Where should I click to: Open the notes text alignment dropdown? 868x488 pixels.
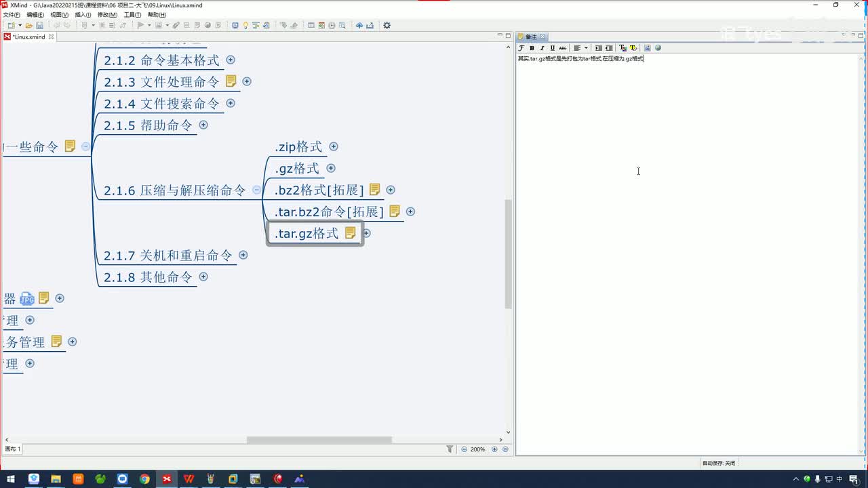pyautogui.click(x=586, y=48)
